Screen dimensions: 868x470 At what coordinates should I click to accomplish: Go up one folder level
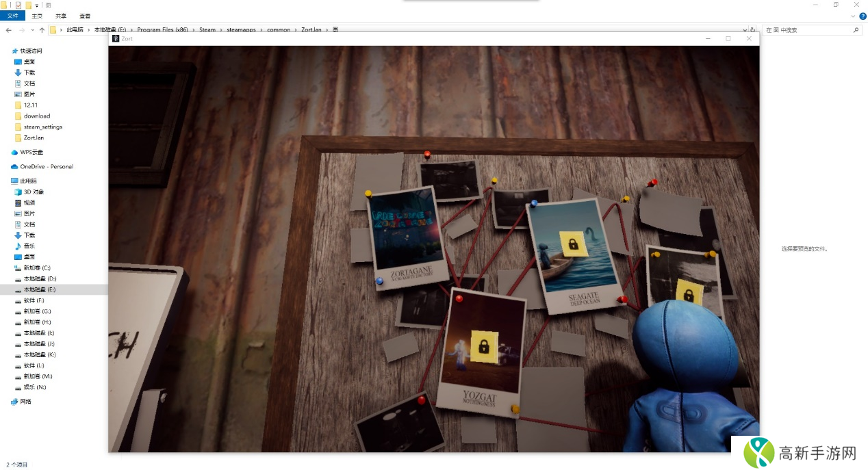tap(42, 30)
